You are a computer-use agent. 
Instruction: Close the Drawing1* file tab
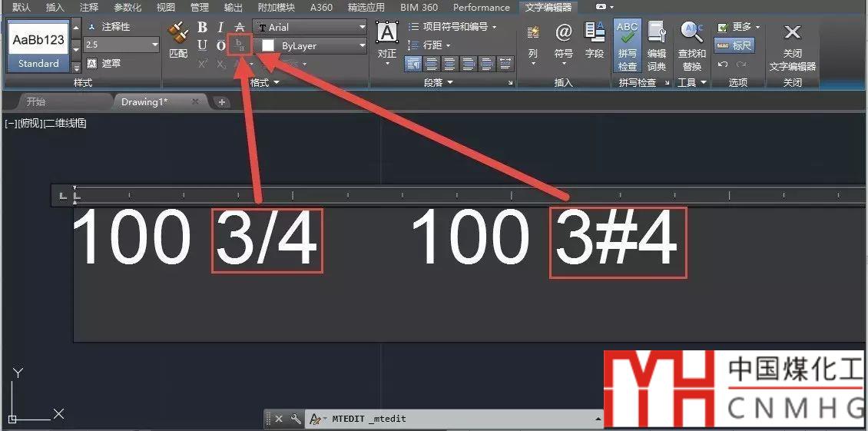click(195, 102)
